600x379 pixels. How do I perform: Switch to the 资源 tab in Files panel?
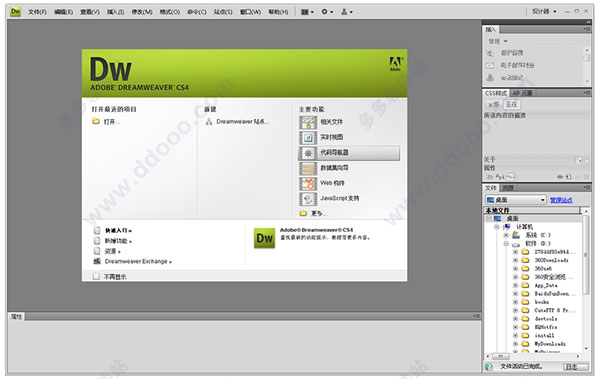pos(509,188)
